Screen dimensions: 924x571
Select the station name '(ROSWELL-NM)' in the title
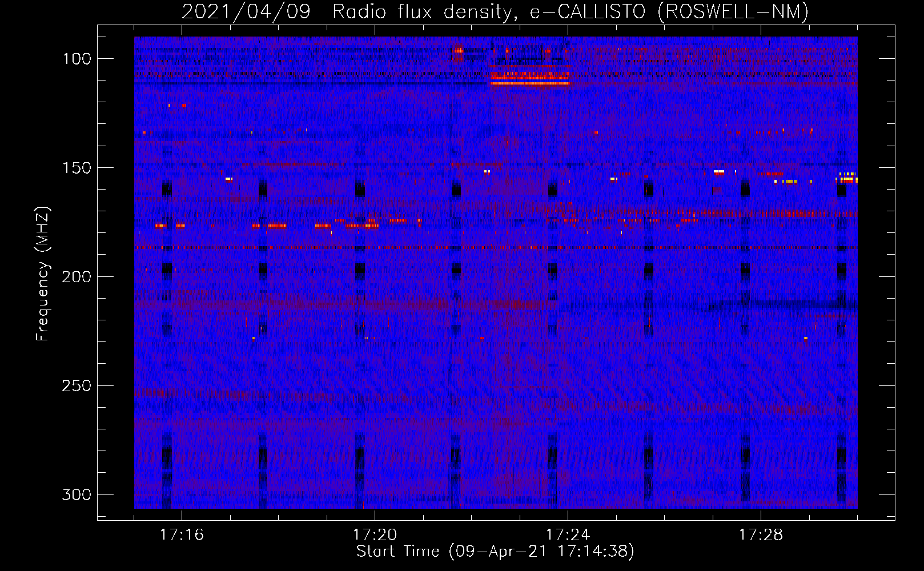point(733,11)
